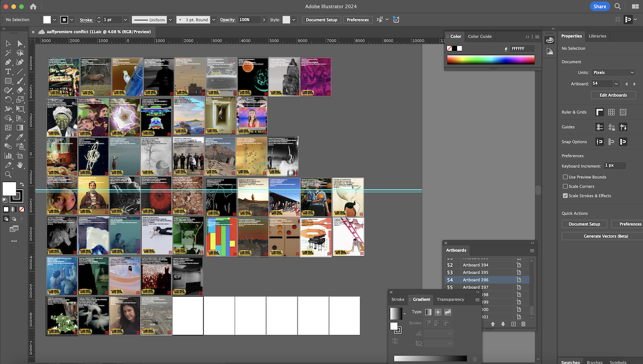Screen dimensions: 643x364
Task: Swap fill and stroke colors
Action: [x=22, y=184]
